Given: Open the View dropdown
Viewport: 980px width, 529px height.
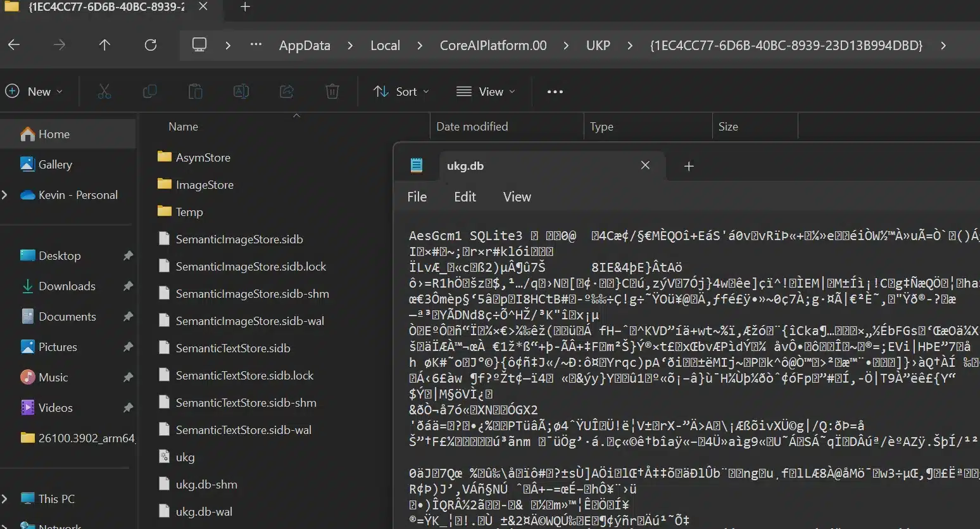Looking at the screenshot, I should [x=485, y=91].
